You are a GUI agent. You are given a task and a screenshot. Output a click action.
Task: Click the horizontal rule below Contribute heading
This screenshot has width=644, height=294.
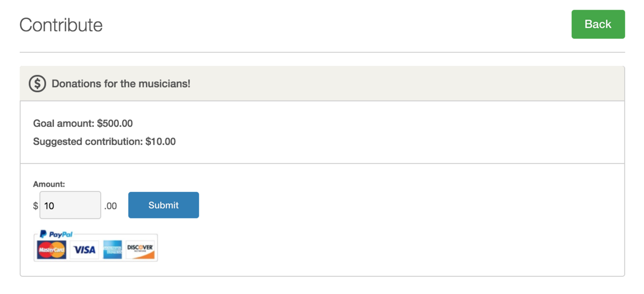[322, 52]
